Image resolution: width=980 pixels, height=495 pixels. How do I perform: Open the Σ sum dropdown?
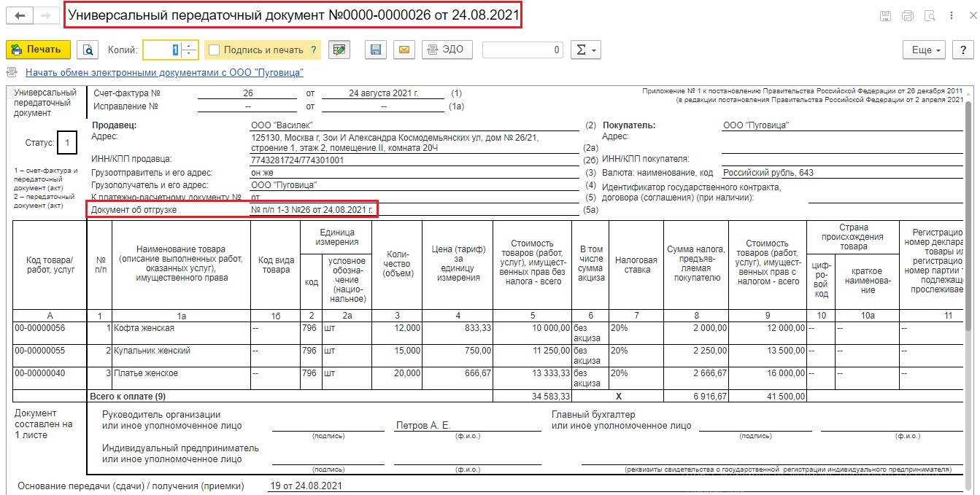(x=585, y=50)
